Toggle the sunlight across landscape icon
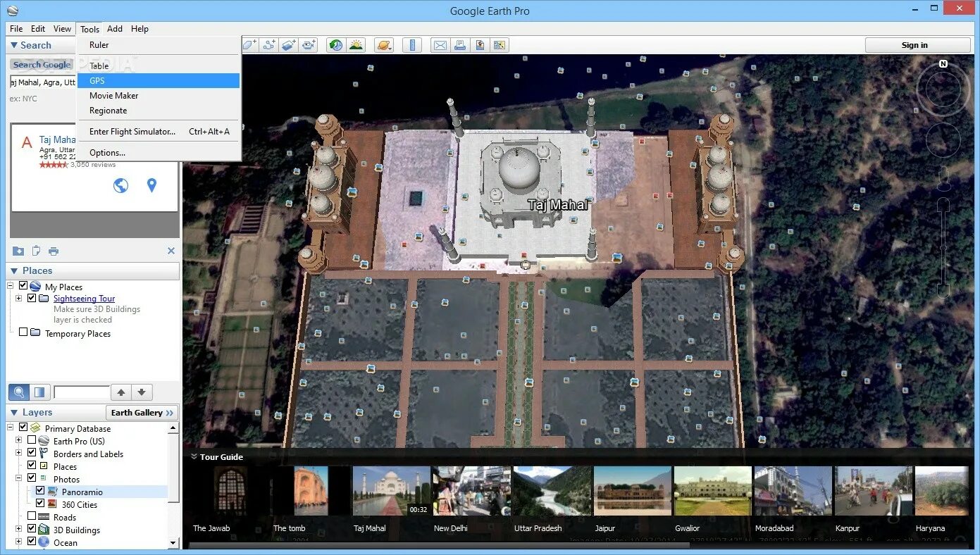 [x=356, y=45]
